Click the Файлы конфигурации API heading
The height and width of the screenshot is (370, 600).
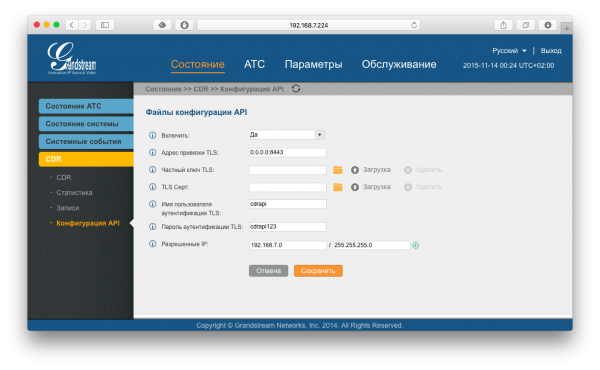coord(196,112)
